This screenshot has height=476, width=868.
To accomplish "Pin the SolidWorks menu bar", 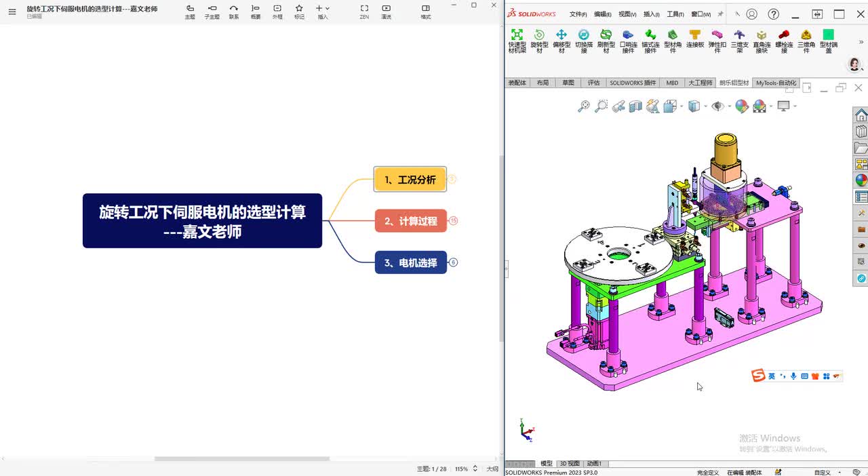I will pos(720,14).
